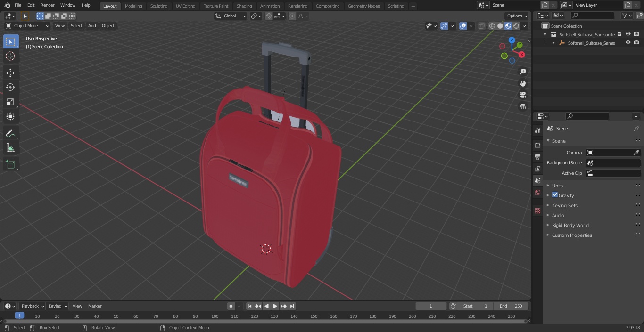
Task: Open the Tool properties tab
Action: click(x=537, y=130)
